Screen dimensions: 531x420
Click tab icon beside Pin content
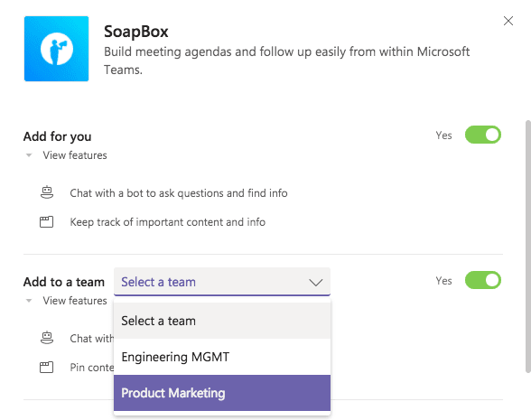[47, 367]
